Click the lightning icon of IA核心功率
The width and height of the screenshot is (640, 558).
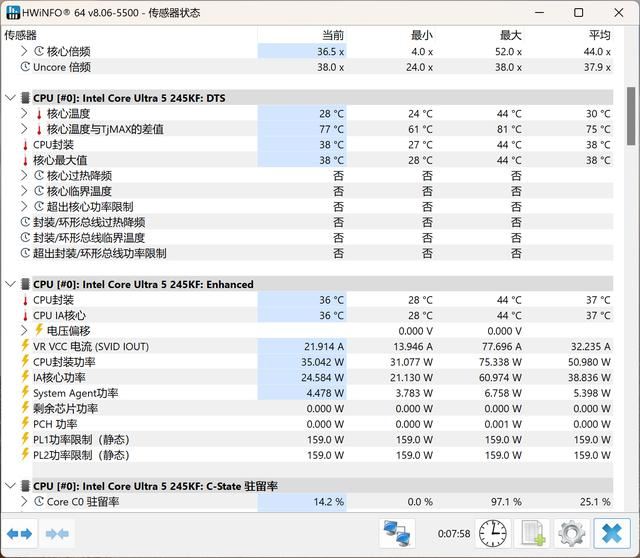click(x=25, y=377)
